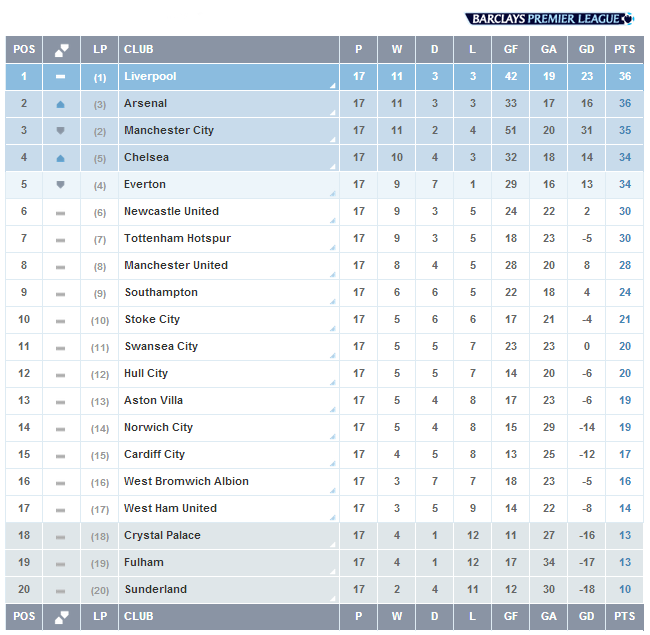The width and height of the screenshot is (650, 635).
Task: Click Manchester City's down-movement arrow icon
Action: 61,131
